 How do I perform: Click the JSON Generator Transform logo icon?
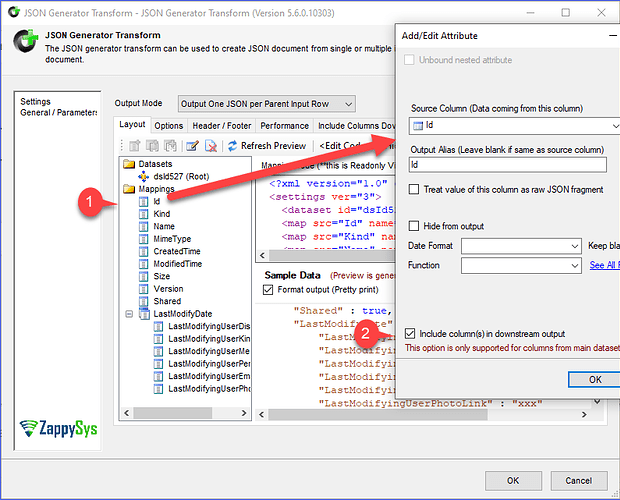25,41
